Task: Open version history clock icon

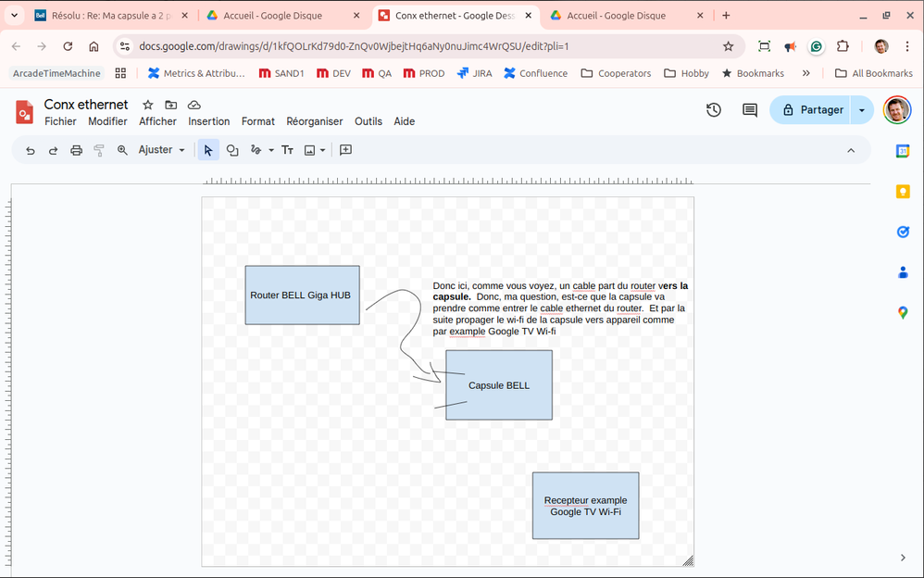Action: click(713, 109)
